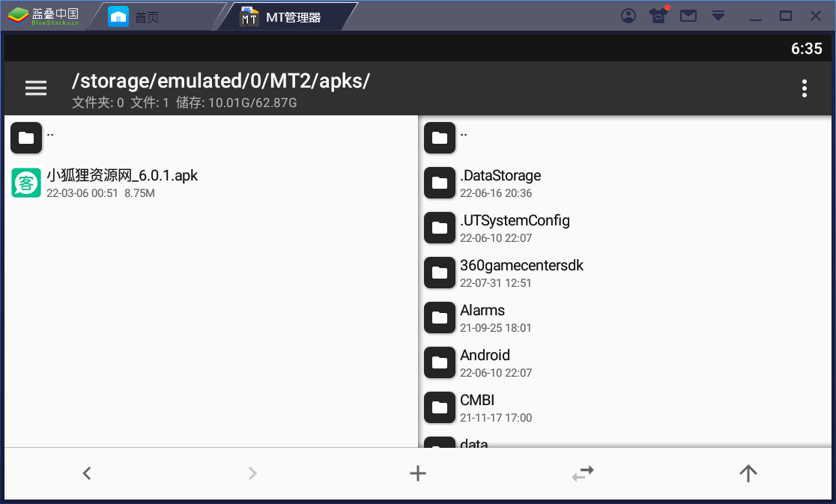Click the BlueStacks 蓝叠中国 logo
This screenshot has width=836, height=504.
pyautogui.click(x=43, y=16)
